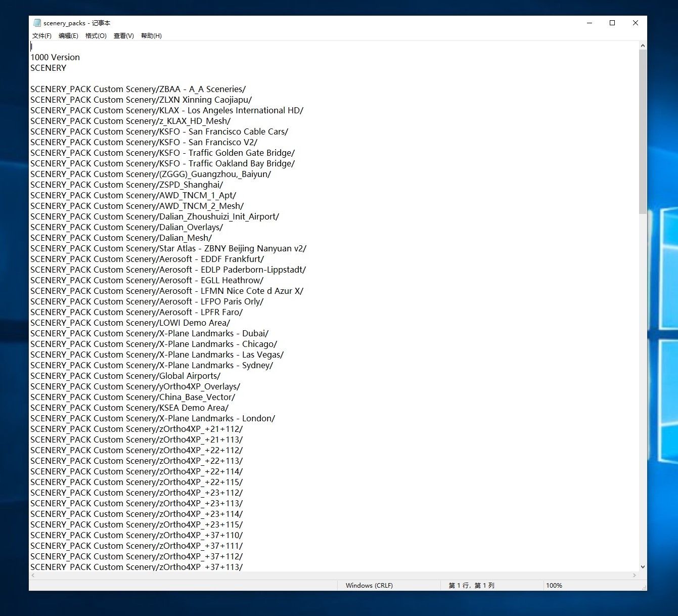Click the "1000 Version" line
The width and height of the screenshot is (678, 616).
55,57
